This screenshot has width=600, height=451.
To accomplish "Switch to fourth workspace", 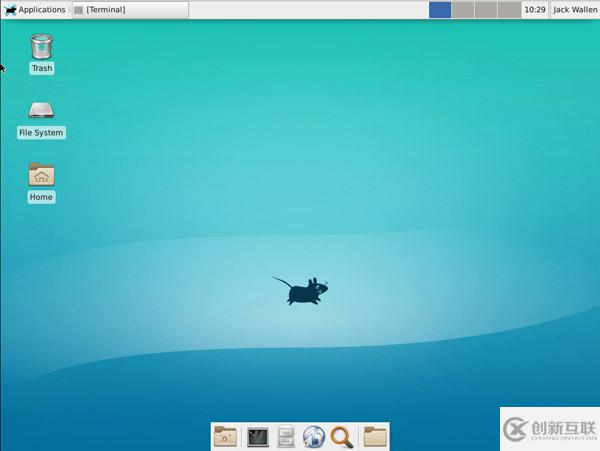I will click(509, 10).
